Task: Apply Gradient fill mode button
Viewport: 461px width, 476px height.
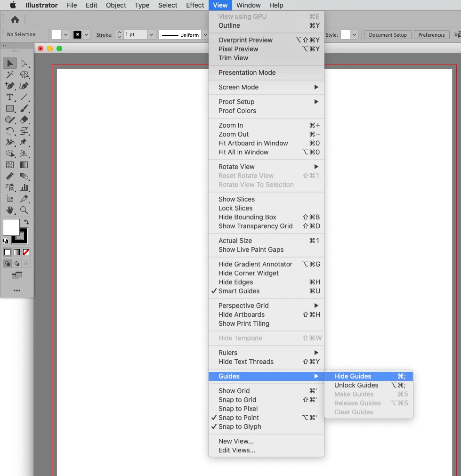Action: (x=16, y=252)
